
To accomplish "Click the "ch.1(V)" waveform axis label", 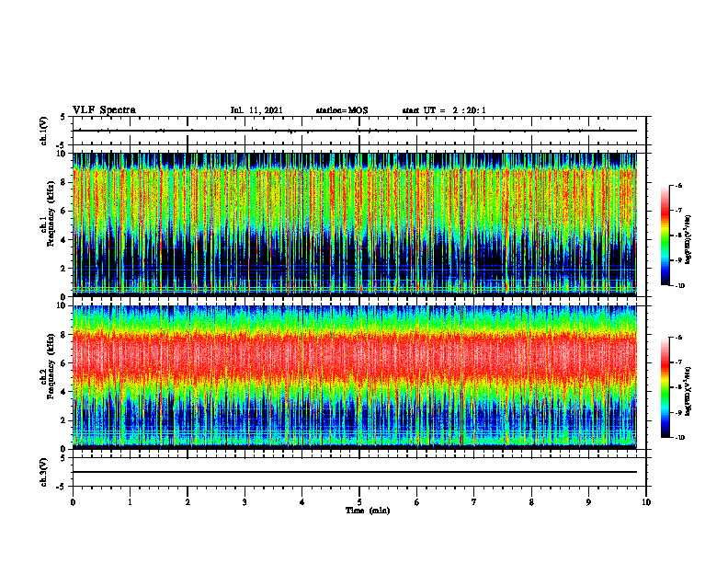I will pyautogui.click(x=43, y=131).
